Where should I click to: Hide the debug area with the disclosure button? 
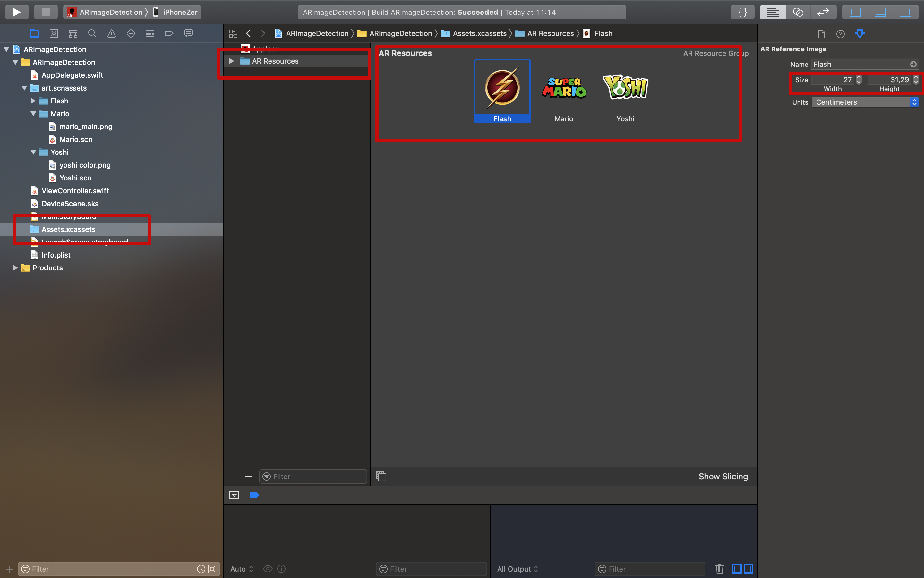click(234, 495)
